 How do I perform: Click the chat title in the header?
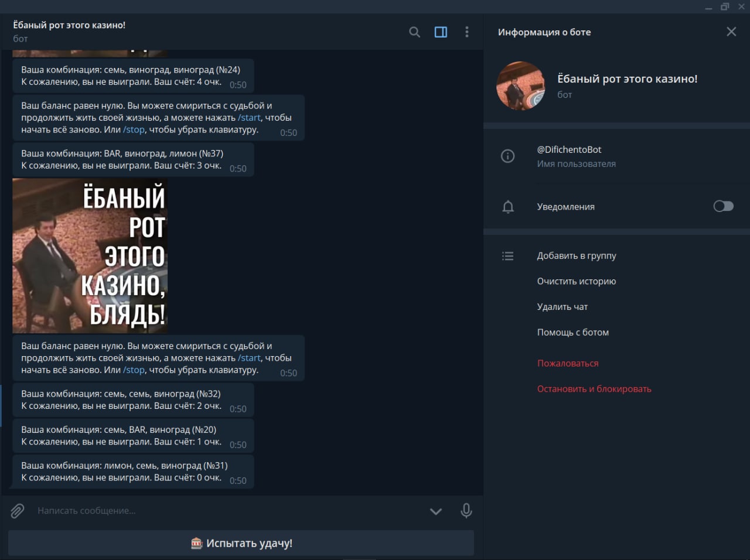pyautogui.click(x=69, y=25)
